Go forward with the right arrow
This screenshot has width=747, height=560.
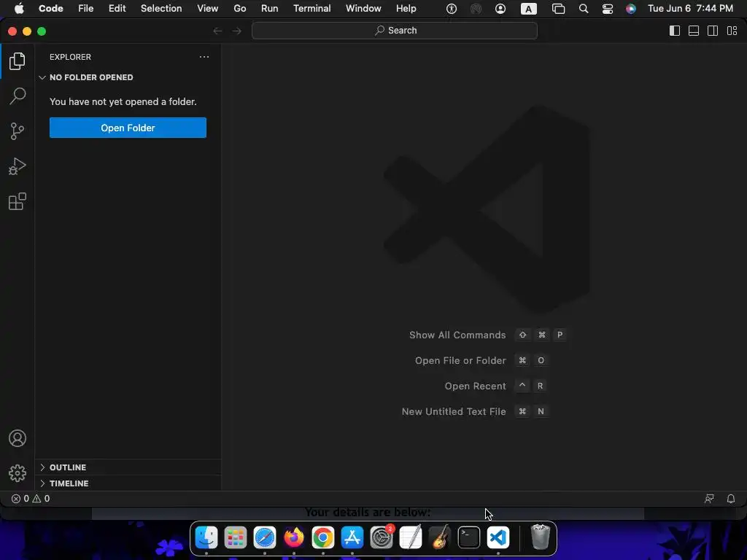click(237, 31)
